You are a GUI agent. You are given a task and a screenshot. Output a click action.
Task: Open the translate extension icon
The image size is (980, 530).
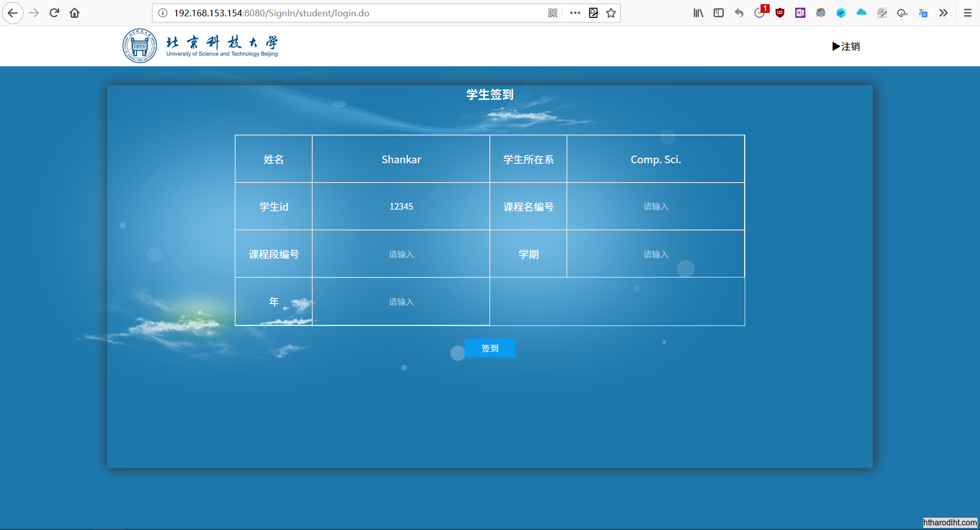coord(923,13)
